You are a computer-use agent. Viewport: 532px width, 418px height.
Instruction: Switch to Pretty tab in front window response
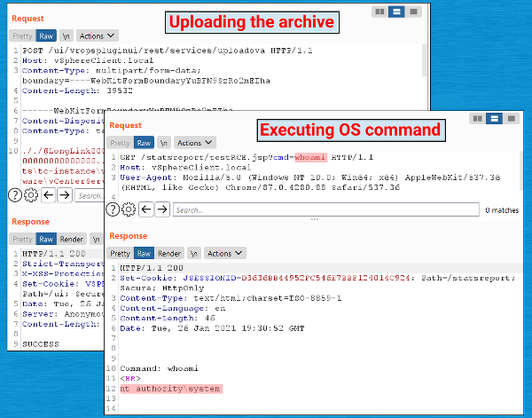(x=120, y=253)
